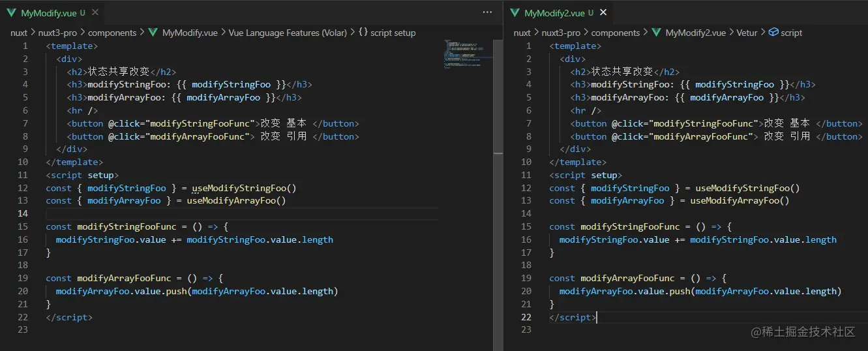Click 'modifyArrayFooFunc' declaration on line 19, right editor
This screenshot has height=351, width=868.
tap(627, 278)
